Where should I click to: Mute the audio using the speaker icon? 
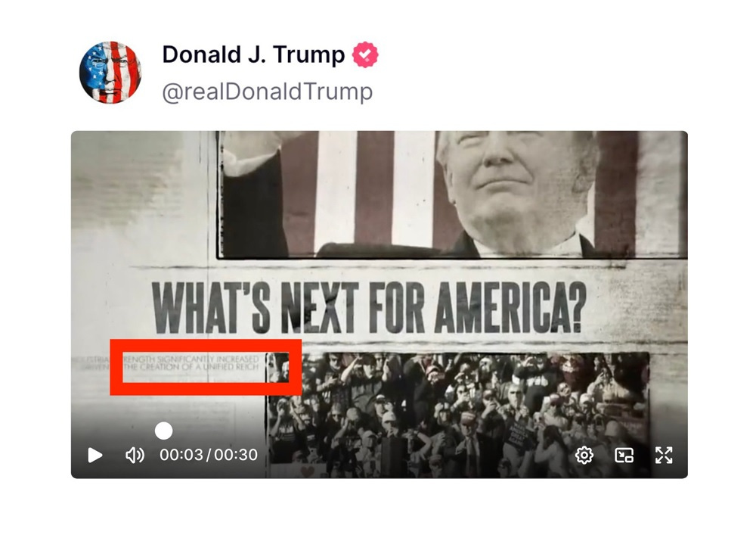coord(135,455)
